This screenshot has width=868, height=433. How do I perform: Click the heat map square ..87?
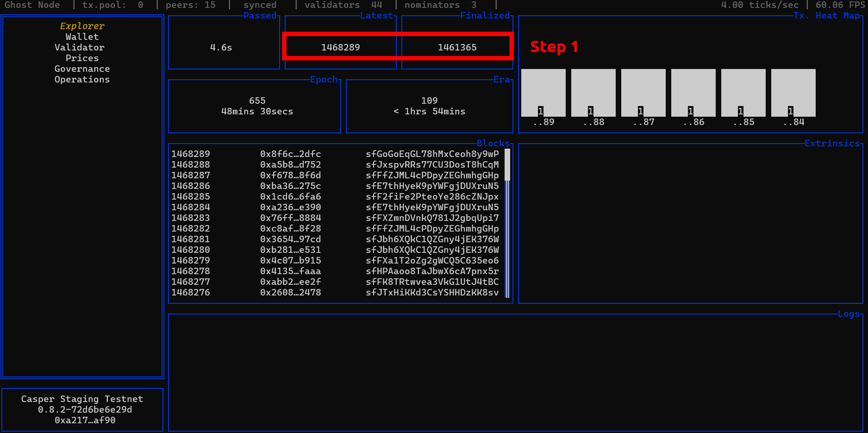tap(643, 93)
